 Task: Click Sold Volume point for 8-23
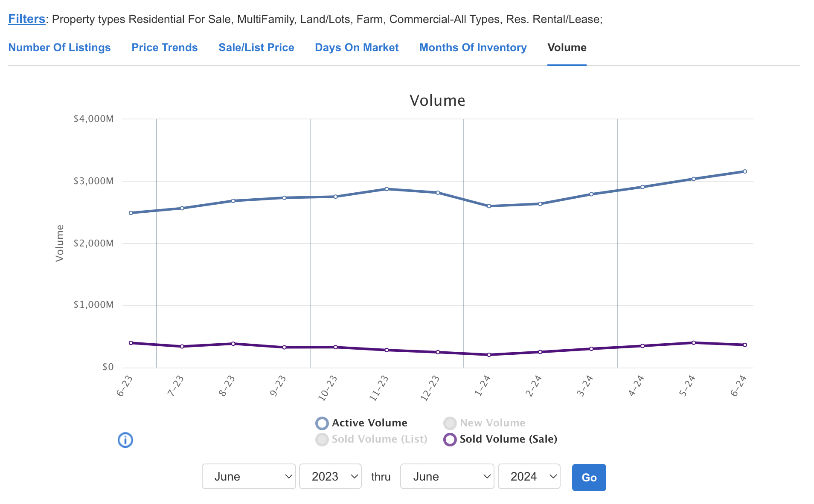tap(233, 344)
